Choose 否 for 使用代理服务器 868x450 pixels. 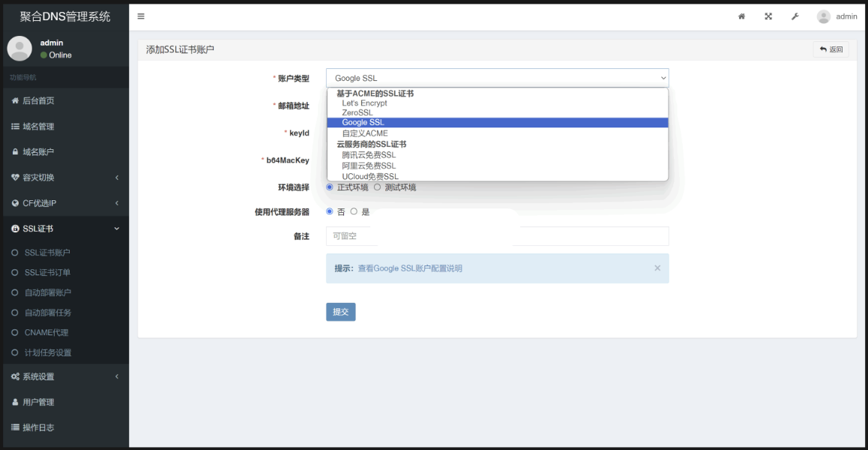coord(330,211)
